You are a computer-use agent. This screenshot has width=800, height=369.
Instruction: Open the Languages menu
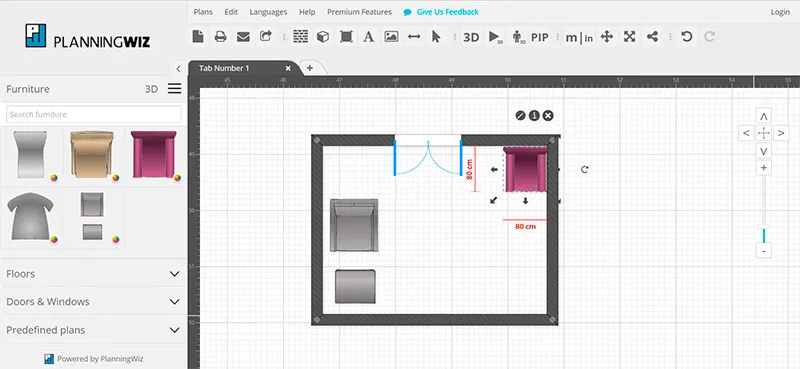coord(268,12)
